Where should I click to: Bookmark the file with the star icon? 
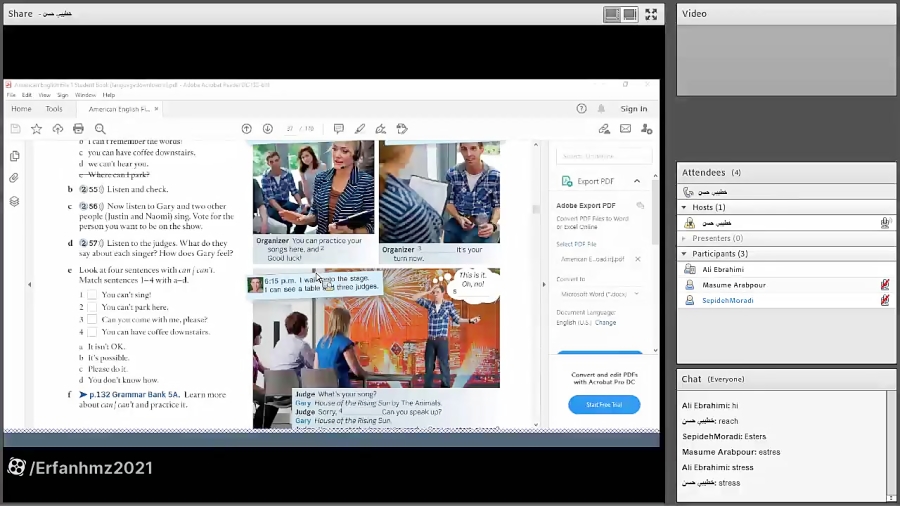click(36, 129)
